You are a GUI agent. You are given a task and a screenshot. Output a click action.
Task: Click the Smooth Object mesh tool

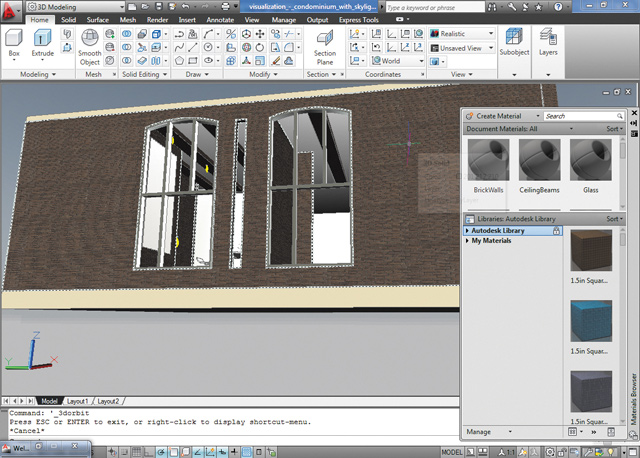point(90,47)
